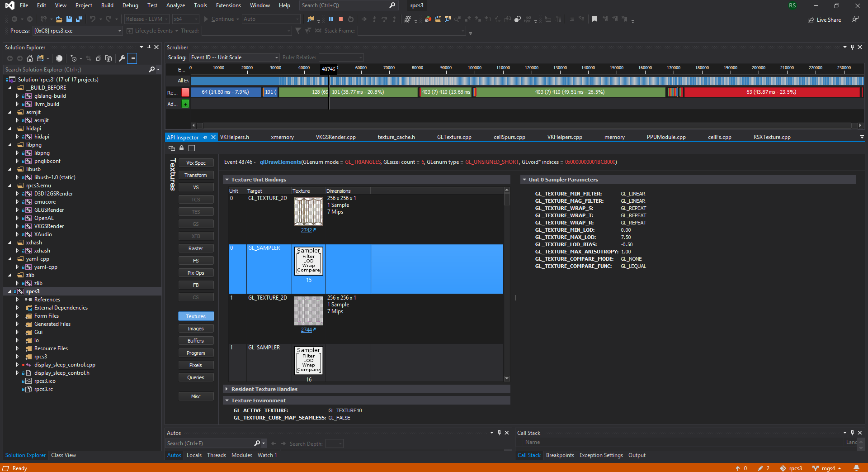
Task: Click the notifications bell in status bar
Action: [856, 468]
